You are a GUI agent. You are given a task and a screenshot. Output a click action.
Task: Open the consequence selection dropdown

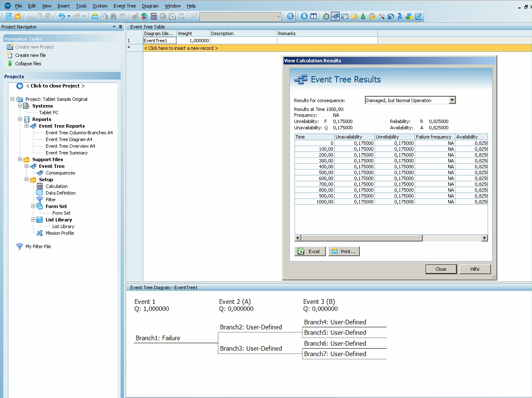(452, 100)
